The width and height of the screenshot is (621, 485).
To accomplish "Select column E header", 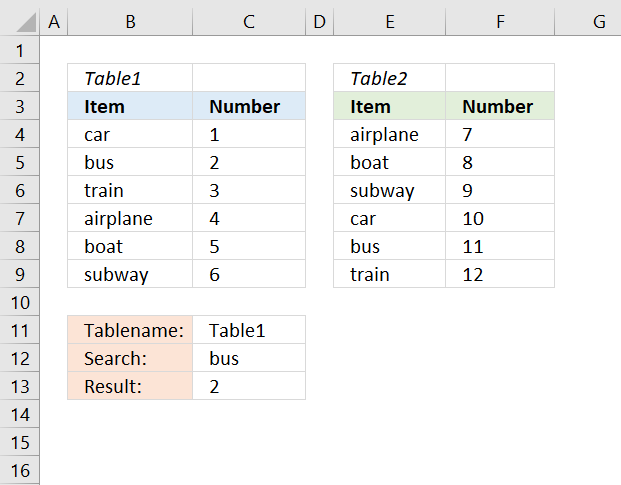I will pyautogui.click(x=389, y=20).
